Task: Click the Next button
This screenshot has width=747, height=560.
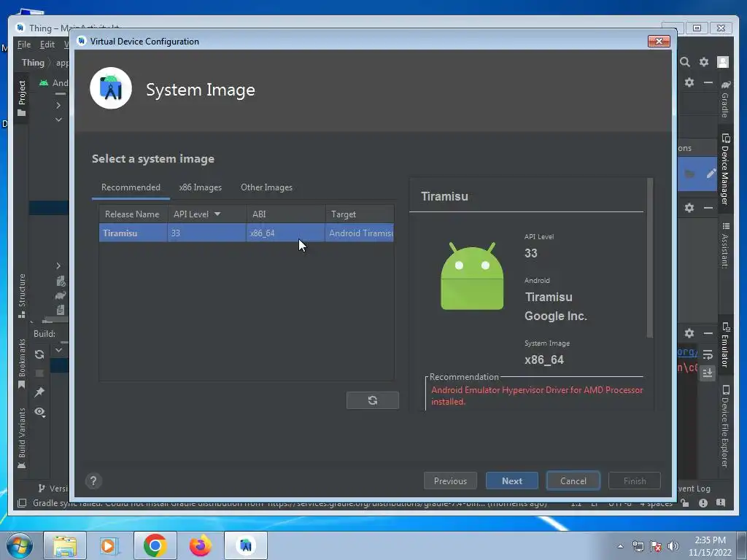Action: click(x=511, y=481)
